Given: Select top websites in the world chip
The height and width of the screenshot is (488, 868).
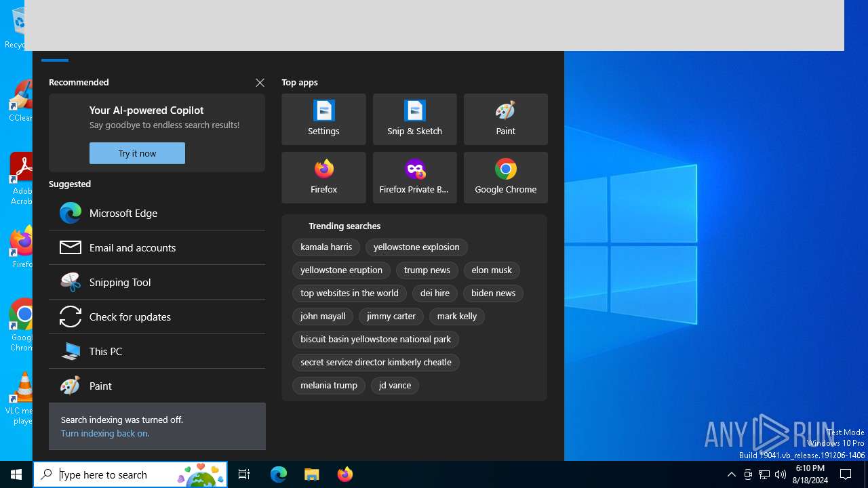Looking at the screenshot, I should pyautogui.click(x=349, y=293).
